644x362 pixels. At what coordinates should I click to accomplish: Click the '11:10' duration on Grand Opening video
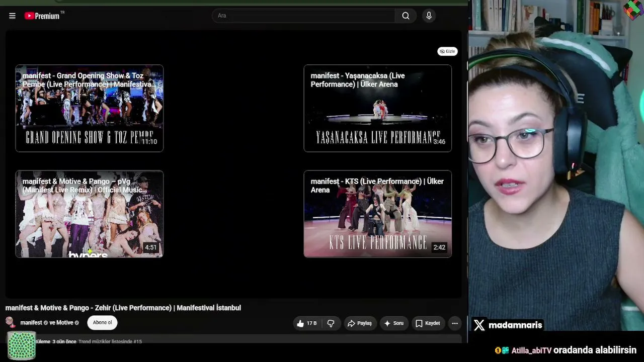[x=149, y=142]
